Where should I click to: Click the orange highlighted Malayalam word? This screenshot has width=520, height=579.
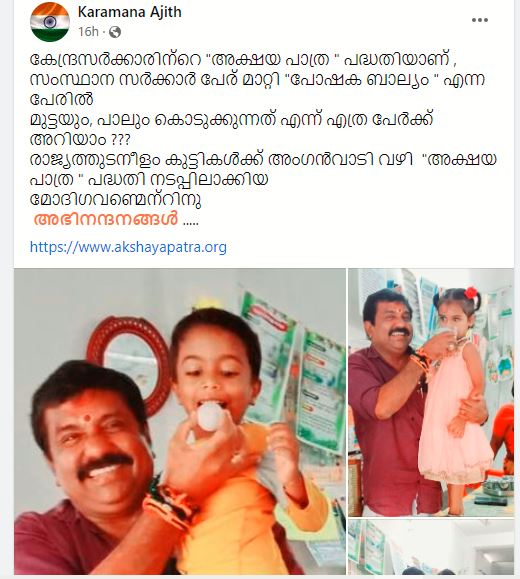coord(106,219)
